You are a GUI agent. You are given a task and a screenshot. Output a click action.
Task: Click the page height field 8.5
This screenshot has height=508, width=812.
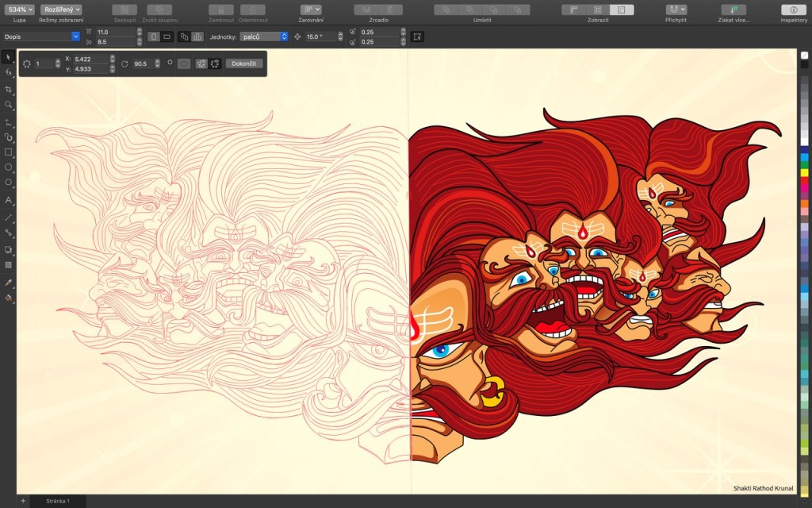click(x=116, y=42)
